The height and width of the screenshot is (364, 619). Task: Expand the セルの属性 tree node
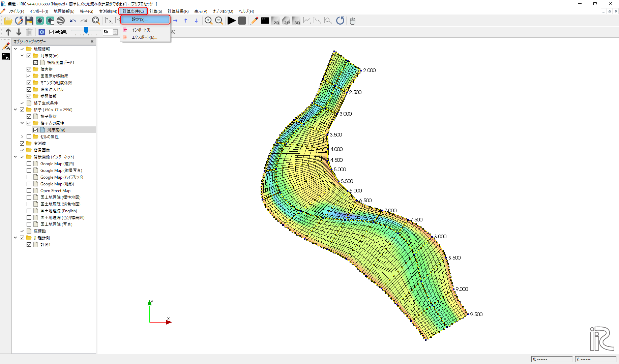22,137
